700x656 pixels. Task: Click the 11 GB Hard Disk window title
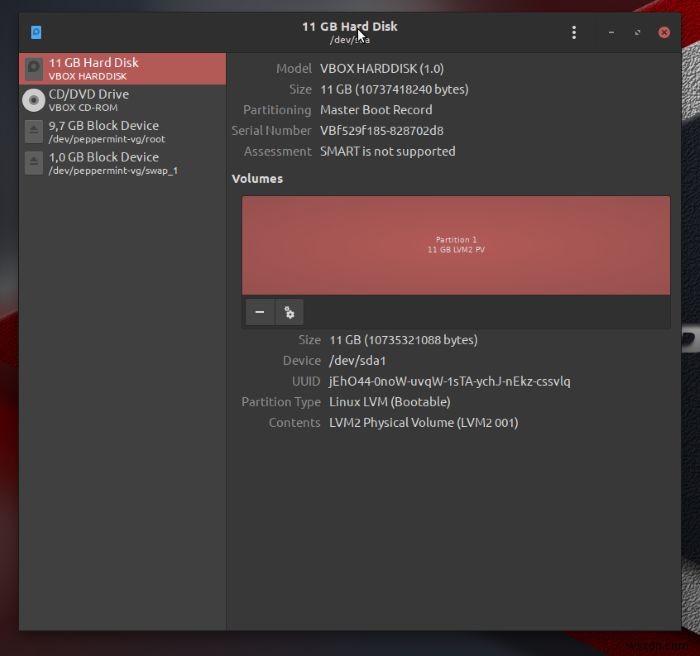click(x=350, y=27)
